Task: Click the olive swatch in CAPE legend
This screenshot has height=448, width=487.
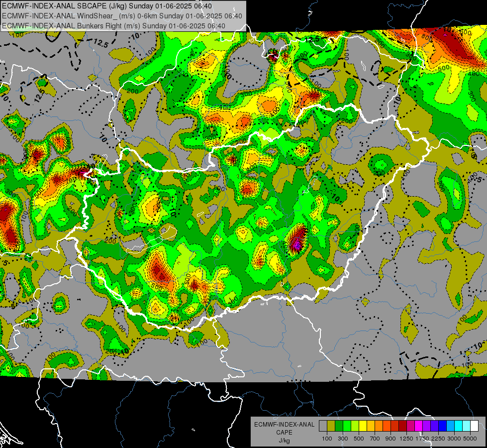Action: click(331, 426)
